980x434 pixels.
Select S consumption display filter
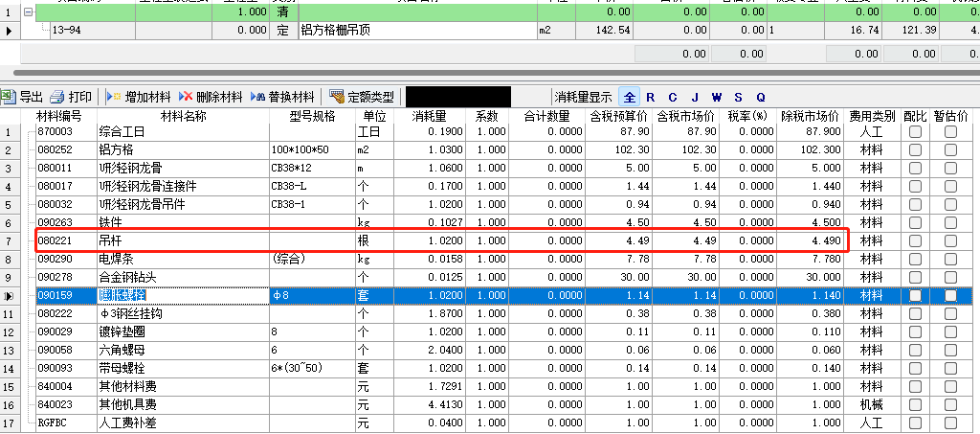coord(738,97)
